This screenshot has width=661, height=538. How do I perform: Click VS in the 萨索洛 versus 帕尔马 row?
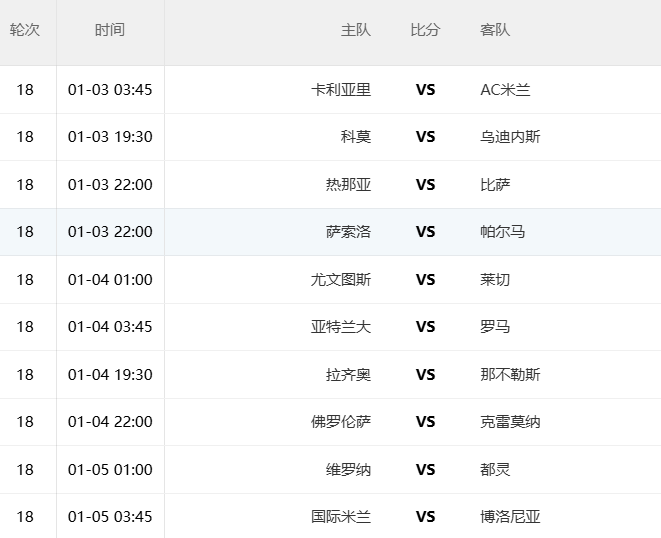pyautogui.click(x=426, y=232)
